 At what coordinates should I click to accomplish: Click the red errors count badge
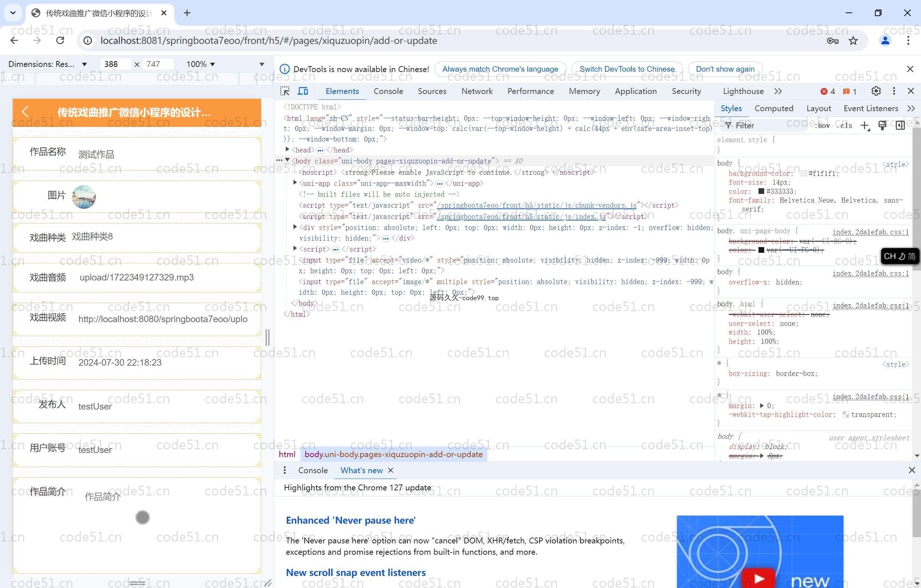(828, 91)
